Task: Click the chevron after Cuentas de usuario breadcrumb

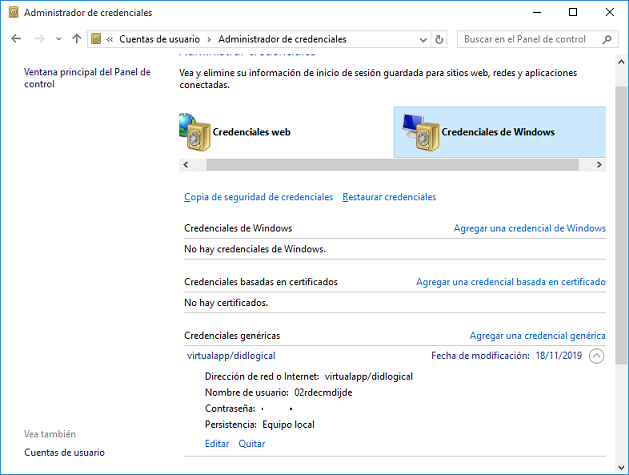Action: tap(209, 39)
